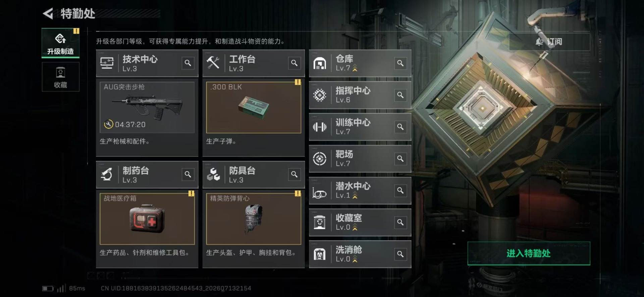Select the .300 BLK ammo slot
The height and width of the screenshot is (297, 644).
(x=254, y=107)
